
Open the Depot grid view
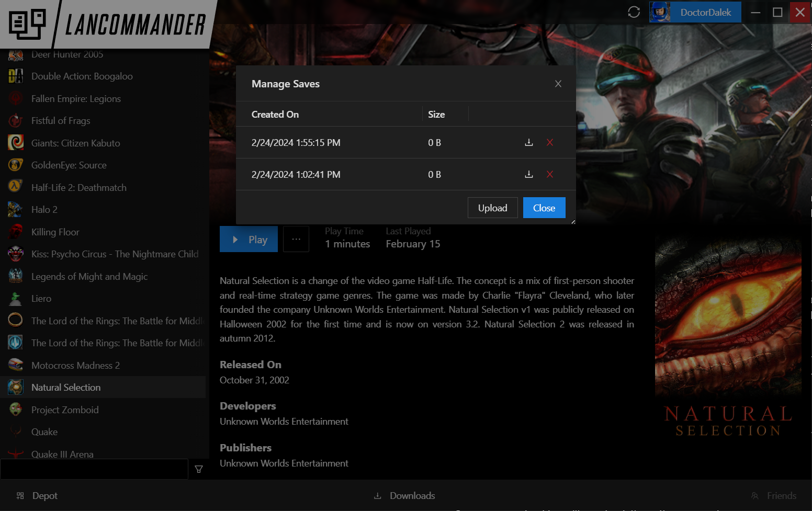coord(36,495)
